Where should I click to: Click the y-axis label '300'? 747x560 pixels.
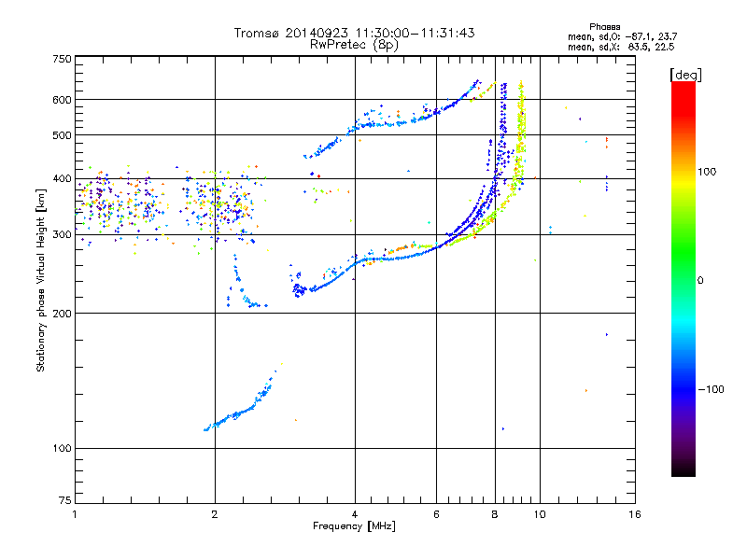click(x=62, y=235)
